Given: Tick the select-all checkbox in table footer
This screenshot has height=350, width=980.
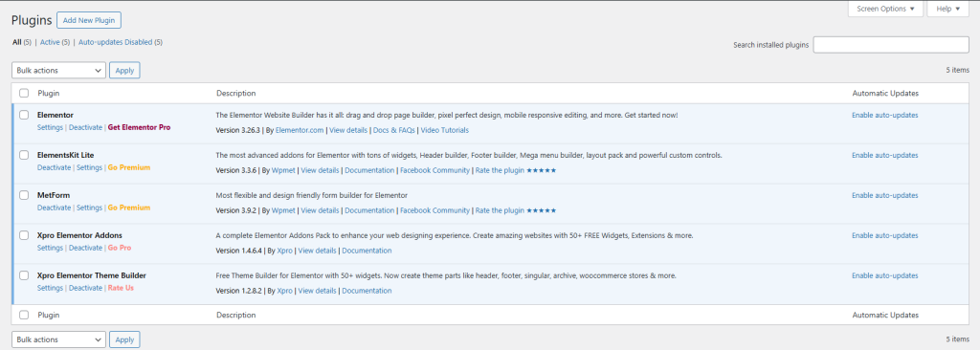Looking at the screenshot, I should pyautogui.click(x=24, y=315).
